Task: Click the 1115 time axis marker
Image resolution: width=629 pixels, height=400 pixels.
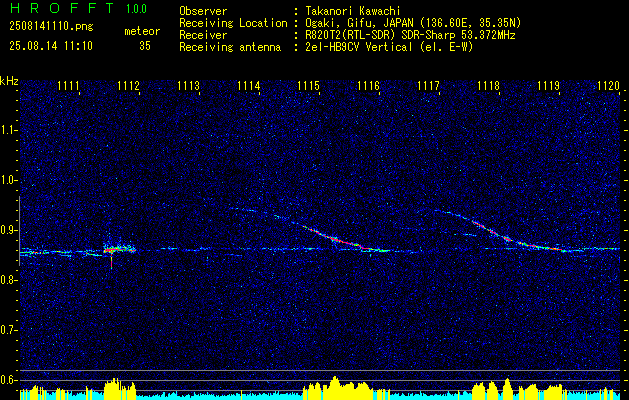Action: 308,85
